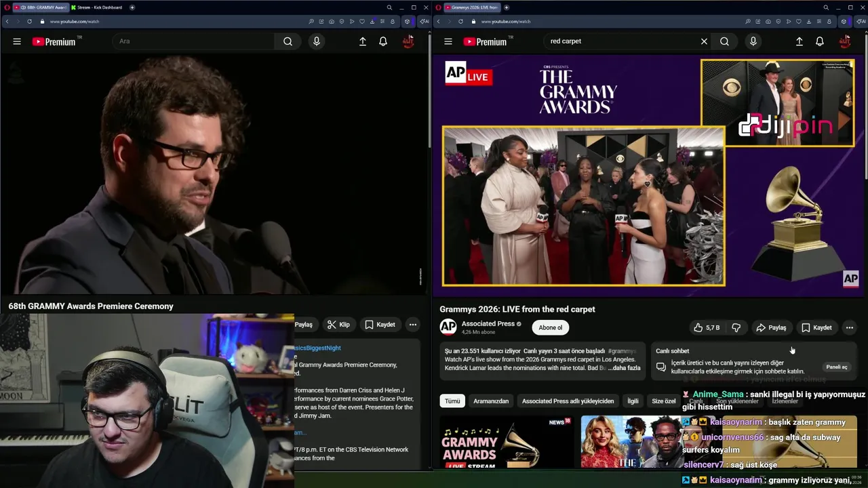Screen dimensions: 868x488
Task: Open notifications bell in left window
Action: [x=383, y=41]
